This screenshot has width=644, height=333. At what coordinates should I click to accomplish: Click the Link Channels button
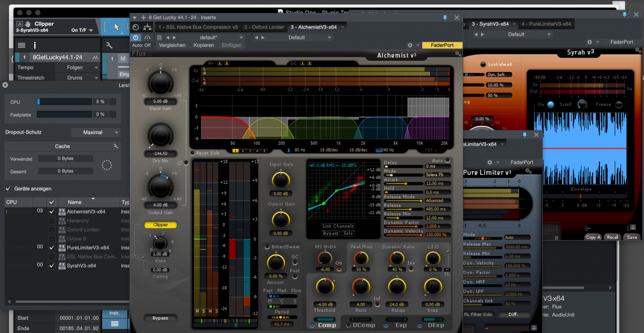pos(338,226)
